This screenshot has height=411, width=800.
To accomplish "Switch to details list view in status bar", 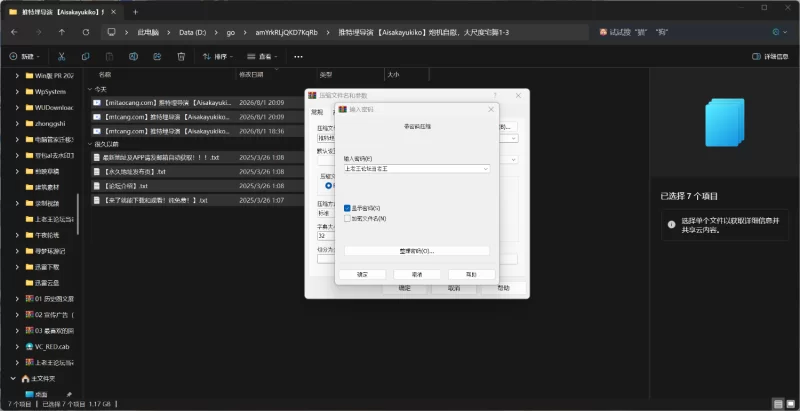I will pos(777,403).
